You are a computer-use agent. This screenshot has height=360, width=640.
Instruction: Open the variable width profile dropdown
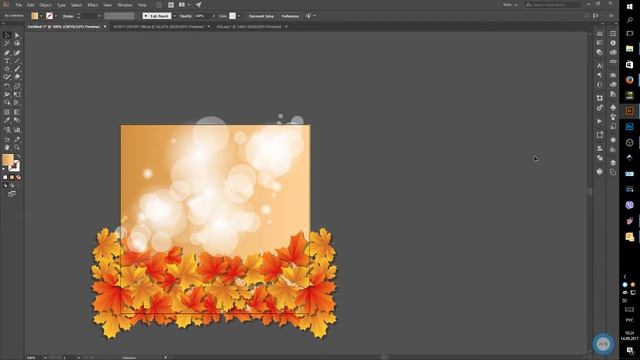[119, 16]
